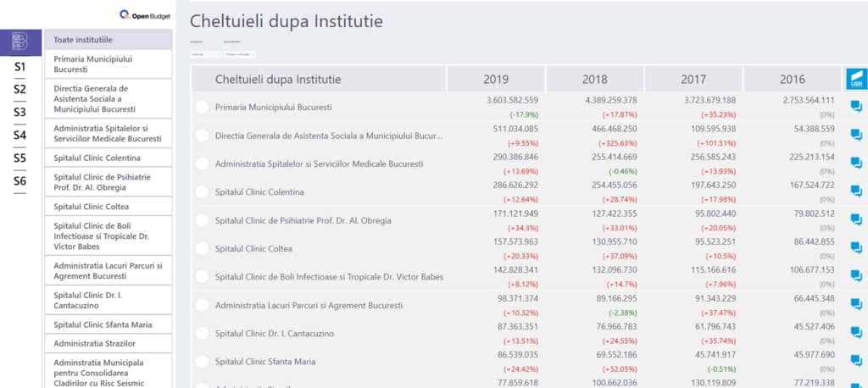Select radio button for Spitalul Clinic Dr. I. Cantacuzino row
Image resolution: width=868 pixels, height=388 pixels.
click(x=202, y=334)
